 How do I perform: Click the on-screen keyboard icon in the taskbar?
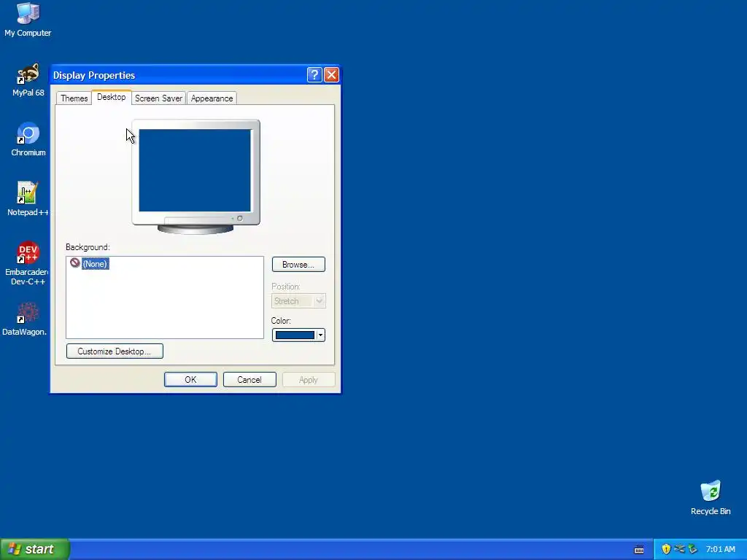pos(639,550)
